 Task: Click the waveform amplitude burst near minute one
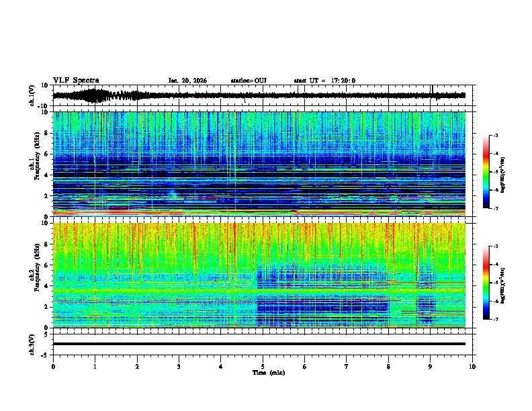[93, 95]
